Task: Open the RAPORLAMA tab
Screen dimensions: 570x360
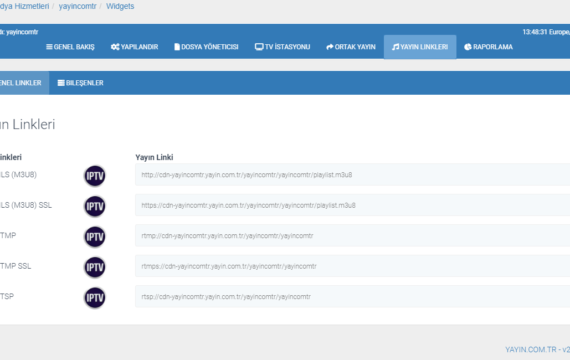Action: 488,47
